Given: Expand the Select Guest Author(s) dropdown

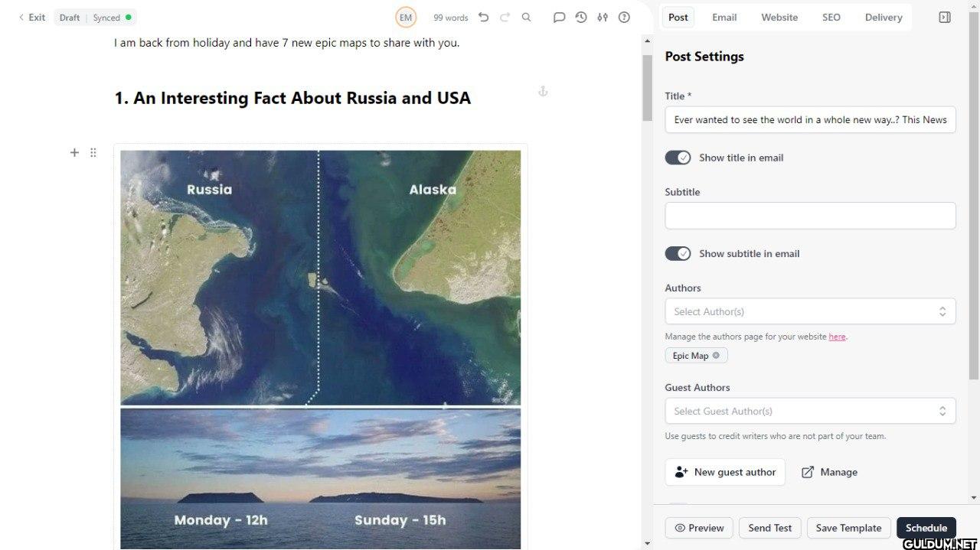Looking at the screenshot, I should pos(810,411).
